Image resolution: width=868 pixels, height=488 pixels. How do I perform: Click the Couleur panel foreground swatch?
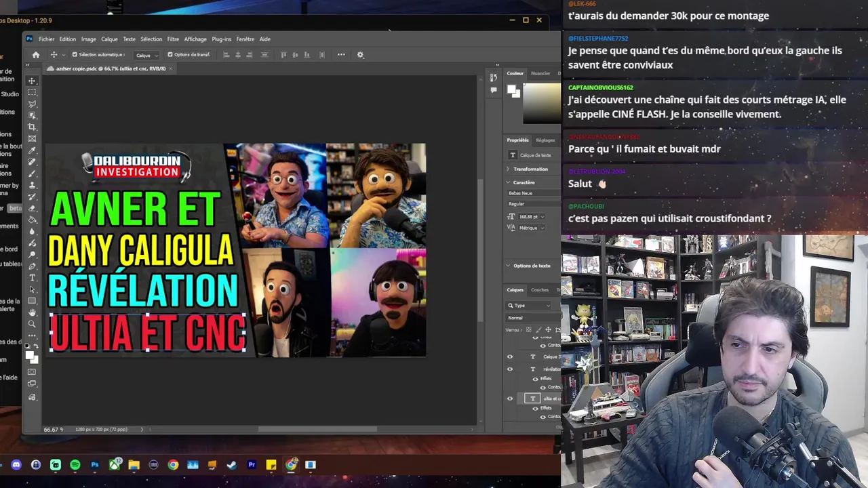click(x=511, y=89)
